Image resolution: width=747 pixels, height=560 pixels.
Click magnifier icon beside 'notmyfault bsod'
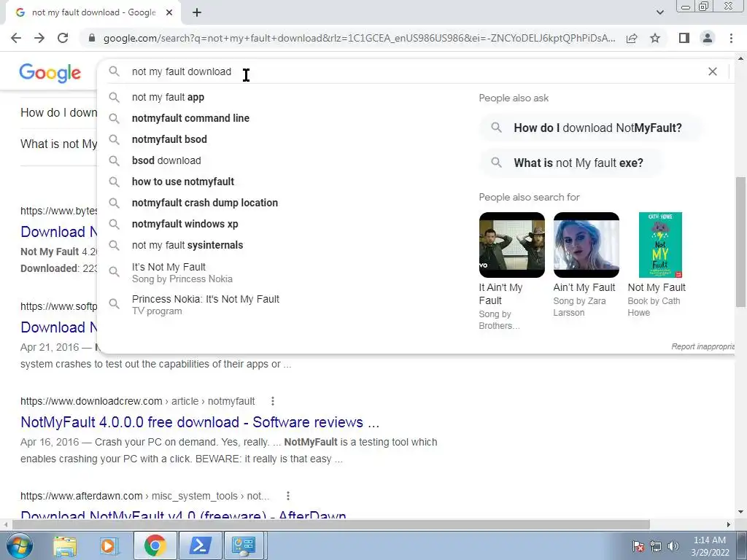pyautogui.click(x=114, y=139)
